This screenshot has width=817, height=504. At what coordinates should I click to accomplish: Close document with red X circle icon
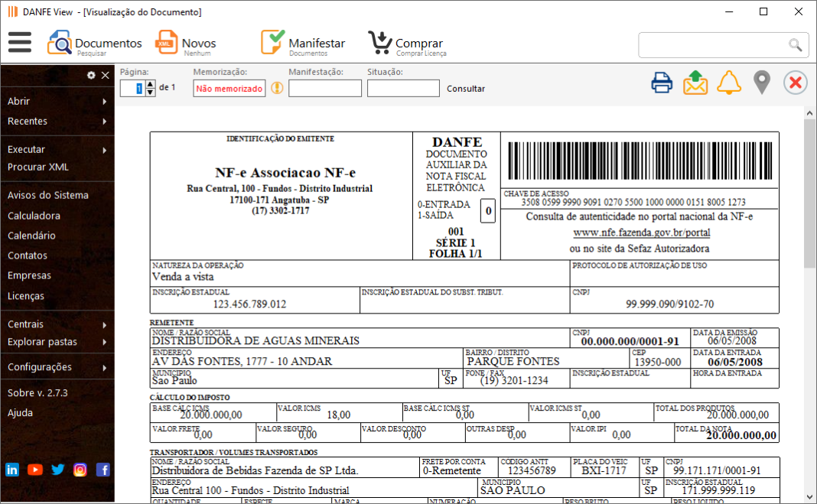[796, 83]
